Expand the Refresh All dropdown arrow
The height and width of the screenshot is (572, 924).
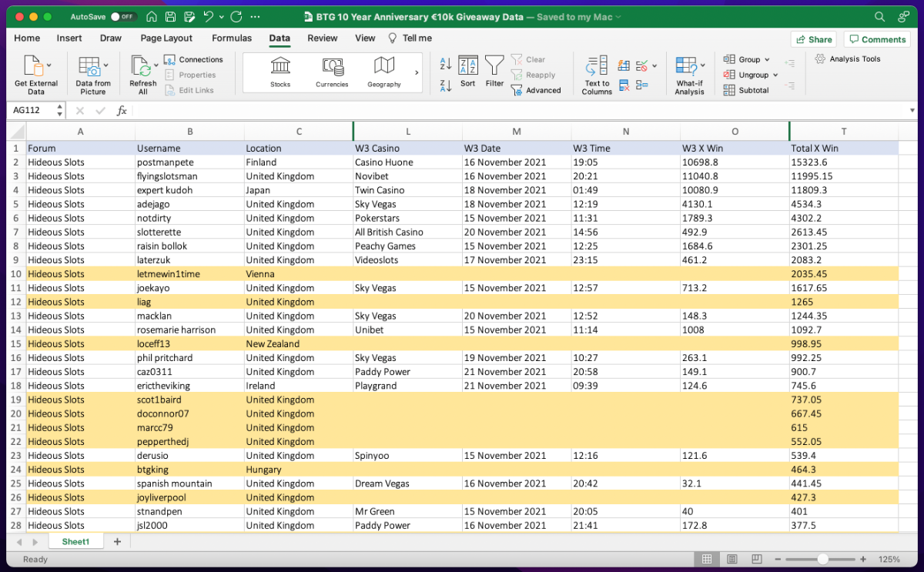(x=157, y=65)
